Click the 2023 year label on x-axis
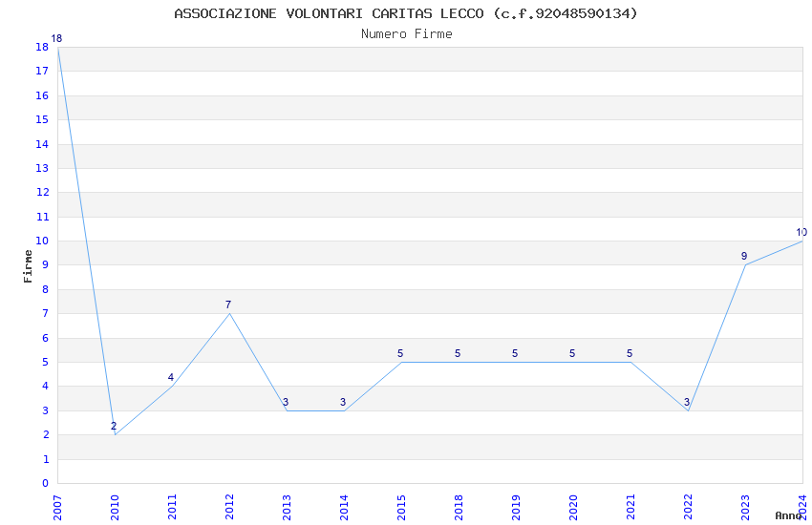Image resolution: width=812 pixels, height=525 pixels. tap(745, 508)
